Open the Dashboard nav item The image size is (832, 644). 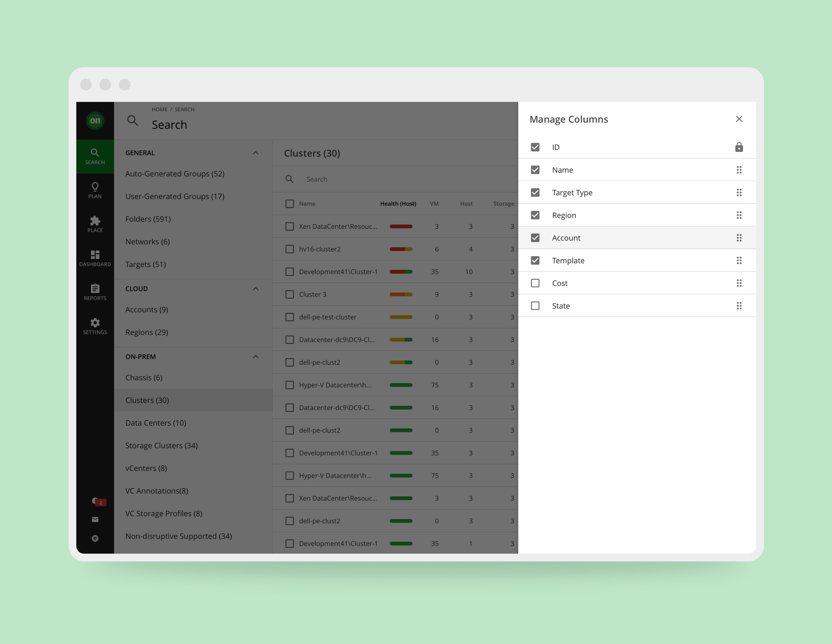(x=95, y=258)
